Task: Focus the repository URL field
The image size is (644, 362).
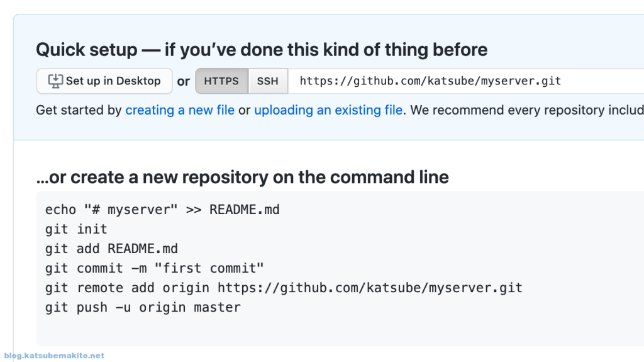Action: coord(466,81)
